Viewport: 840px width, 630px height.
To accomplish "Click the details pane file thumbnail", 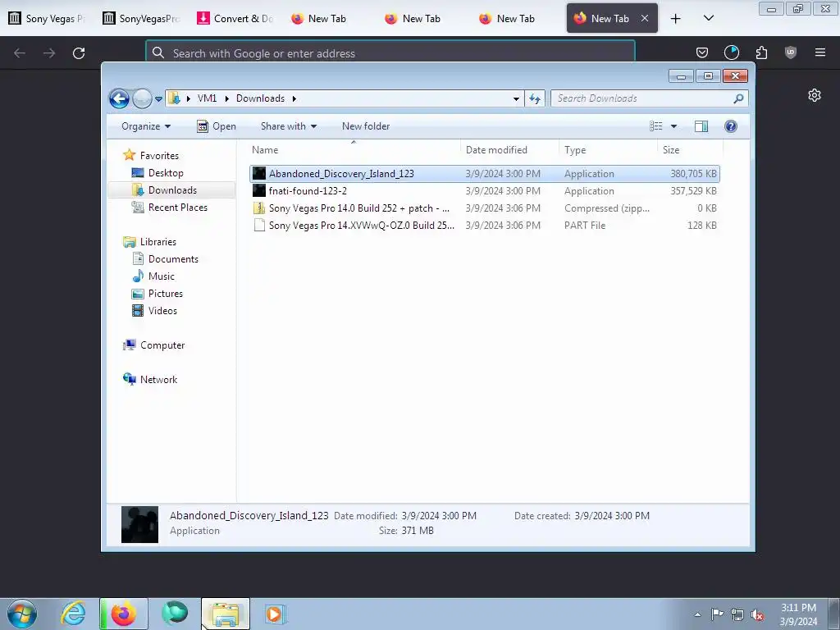I will [139, 524].
